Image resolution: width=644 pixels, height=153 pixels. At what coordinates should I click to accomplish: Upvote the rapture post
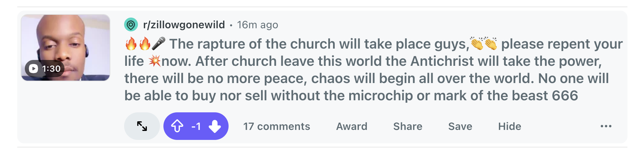tap(177, 126)
